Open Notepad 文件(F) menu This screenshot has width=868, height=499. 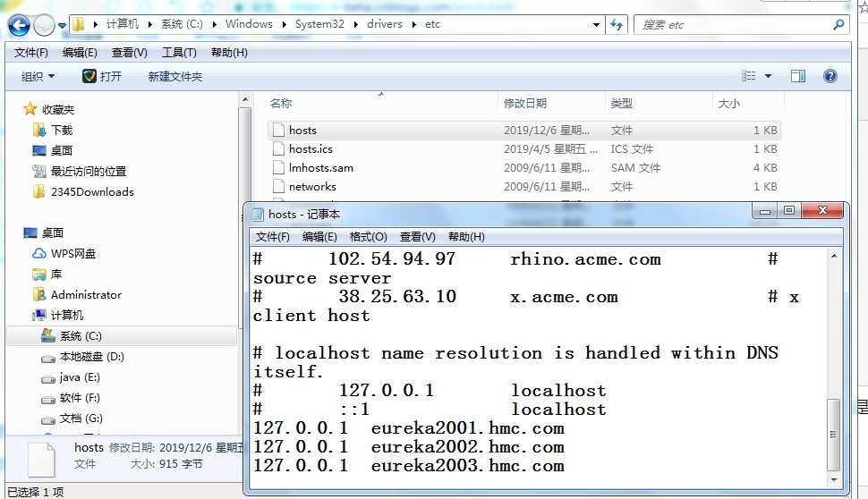(272, 237)
